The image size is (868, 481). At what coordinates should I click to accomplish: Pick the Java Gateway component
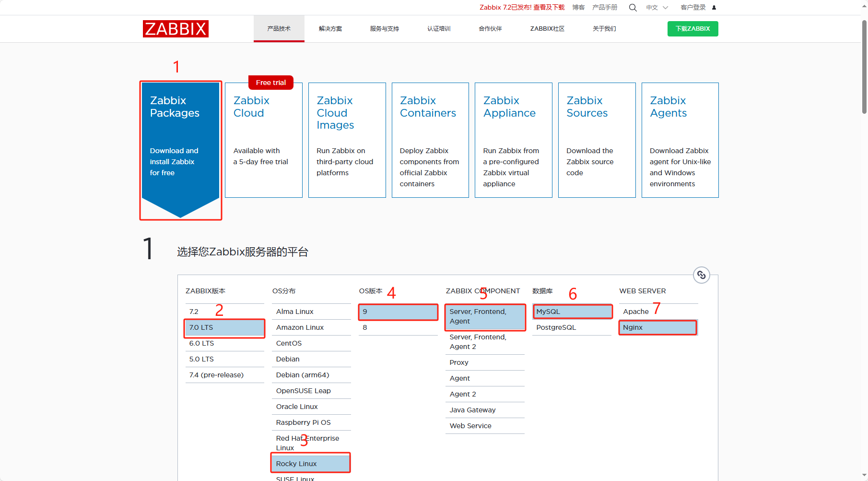(485, 410)
